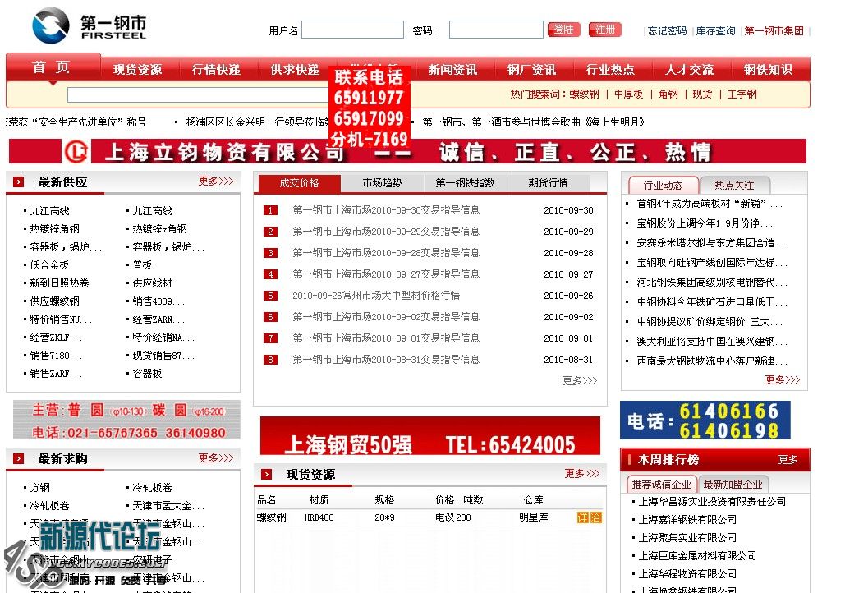Click the arrow icon beside 最新求购
The height and width of the screenshot is (593, 868).
click(x=19, y=458)
